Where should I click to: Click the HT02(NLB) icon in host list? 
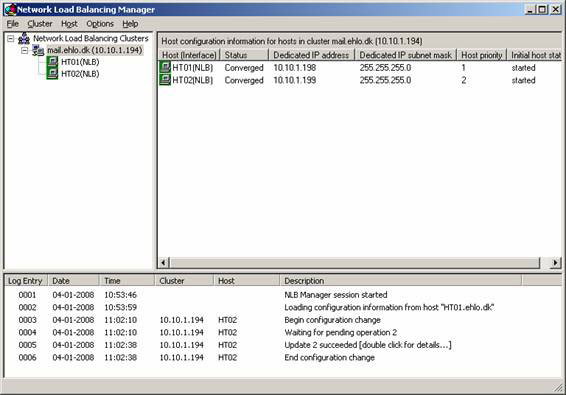[x=165, y=80]
